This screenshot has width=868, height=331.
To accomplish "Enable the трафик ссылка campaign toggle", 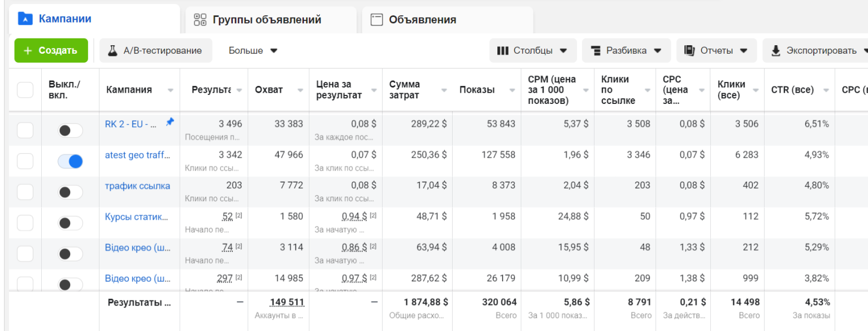I will pyautogui.click(x=70, y=193).
